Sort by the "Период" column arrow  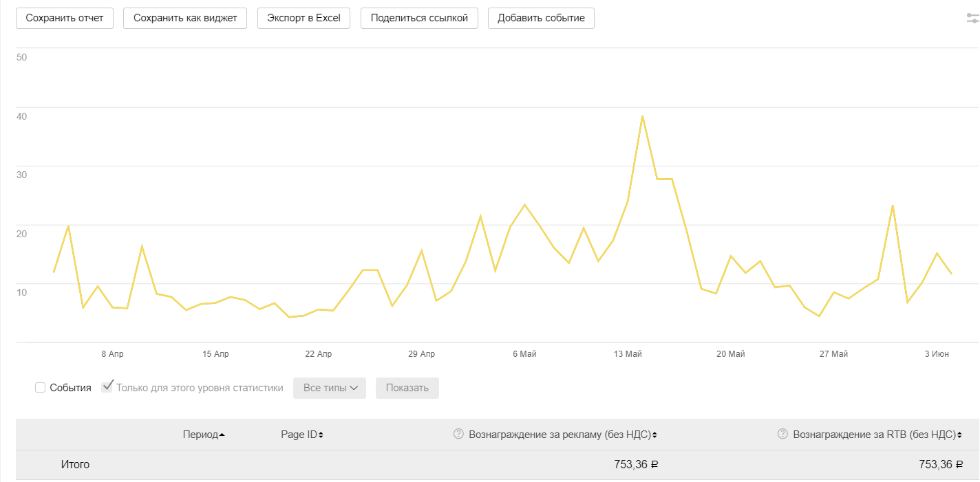[222, 435]
